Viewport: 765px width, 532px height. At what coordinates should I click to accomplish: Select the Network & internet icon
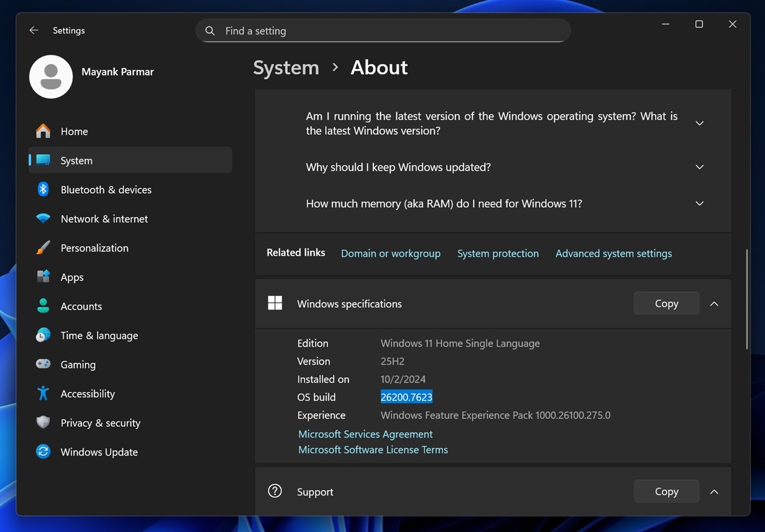click(x=42, y=219)
